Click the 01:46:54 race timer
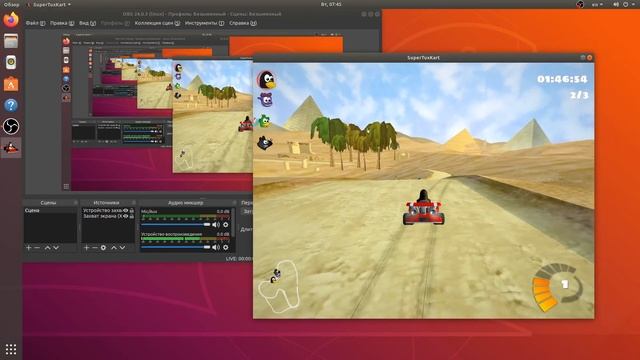Screen dimensions: 640x360 click(x=562, y=79)
